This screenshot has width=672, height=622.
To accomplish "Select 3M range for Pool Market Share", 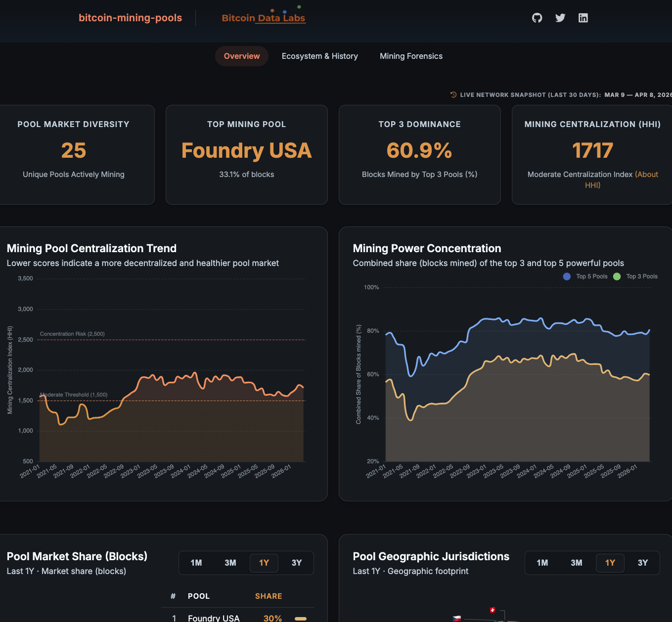I will point(230,563).
